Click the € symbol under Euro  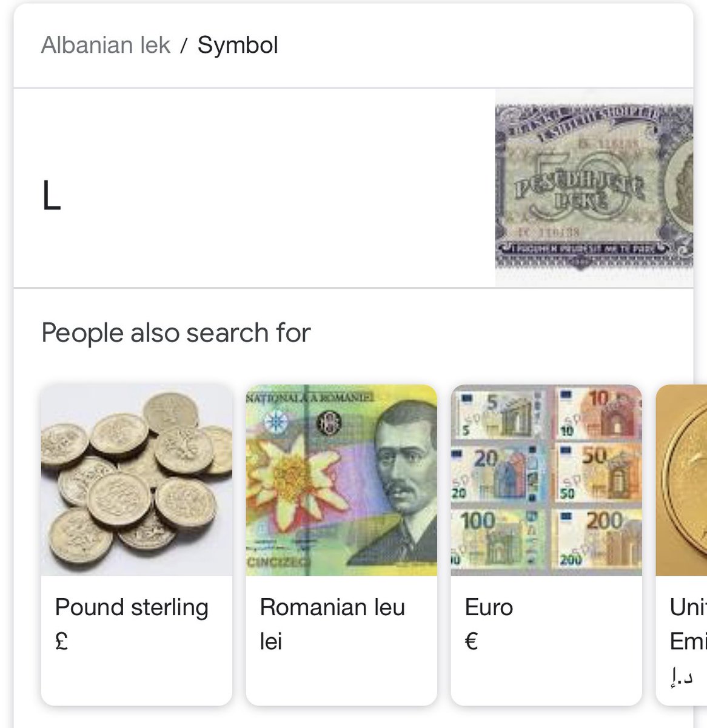pyautogui.click(x=472, y=641)
